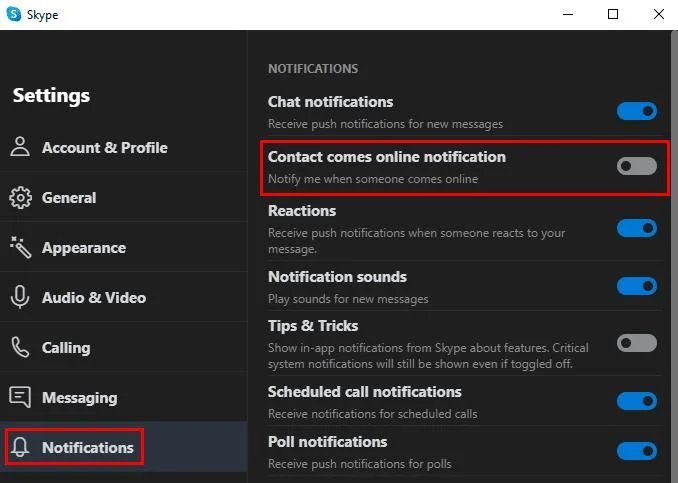Click the Skype window title text

click(42, 15)
